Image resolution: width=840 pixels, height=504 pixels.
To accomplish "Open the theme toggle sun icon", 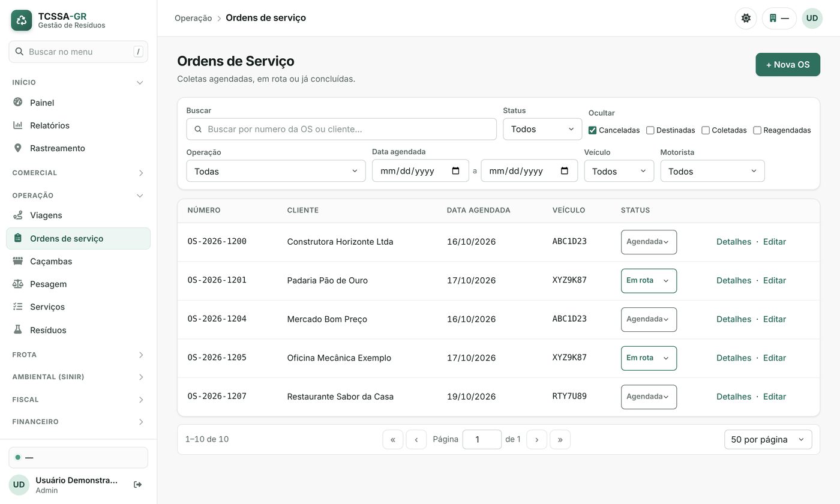I will pyautogui.click(x=746, y=18).
